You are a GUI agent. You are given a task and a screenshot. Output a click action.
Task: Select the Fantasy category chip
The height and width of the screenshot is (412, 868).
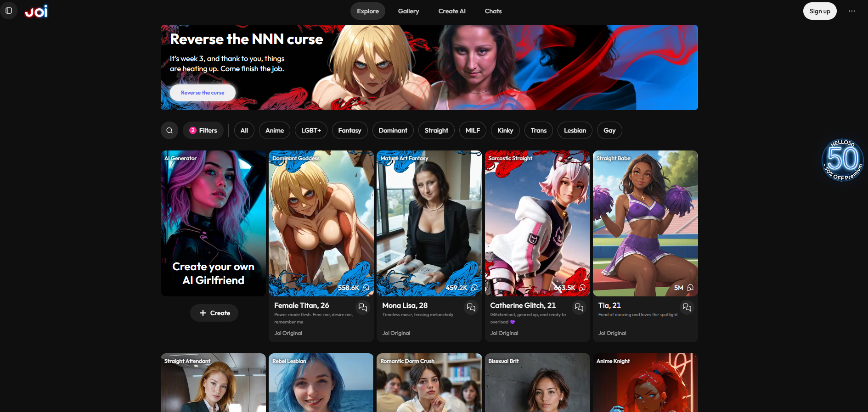coord(350,130)
